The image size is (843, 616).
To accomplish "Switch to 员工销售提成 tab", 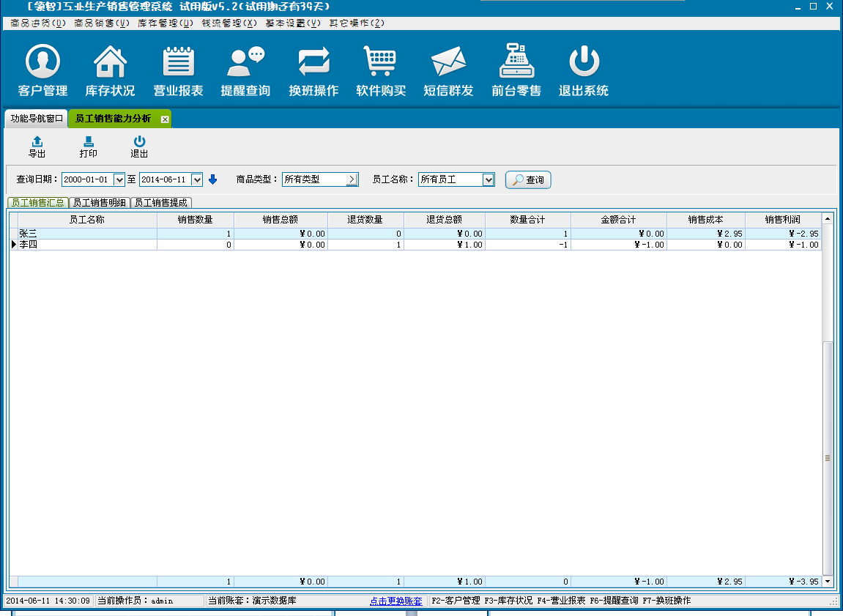I will [x=160, y=203].
